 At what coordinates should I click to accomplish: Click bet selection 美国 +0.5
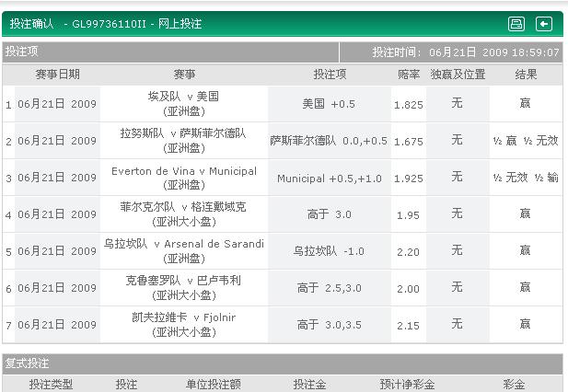(329, 104)
